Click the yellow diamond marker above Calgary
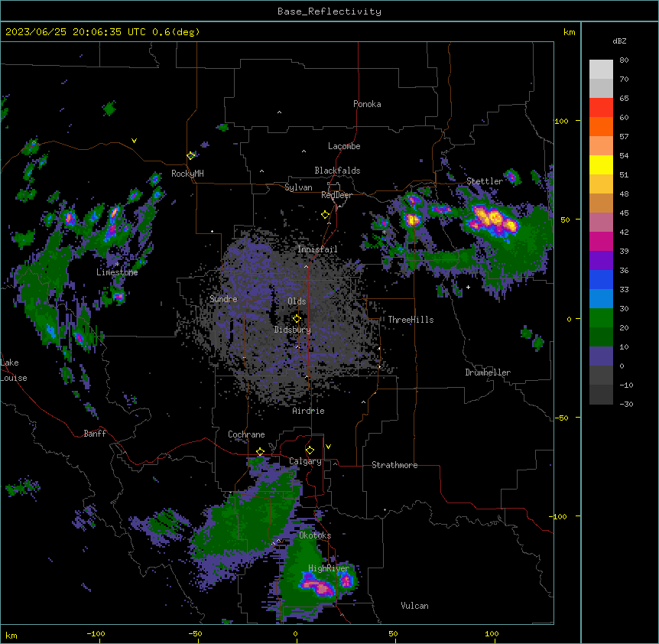This screenshot has height=644, width=659. 310,450
